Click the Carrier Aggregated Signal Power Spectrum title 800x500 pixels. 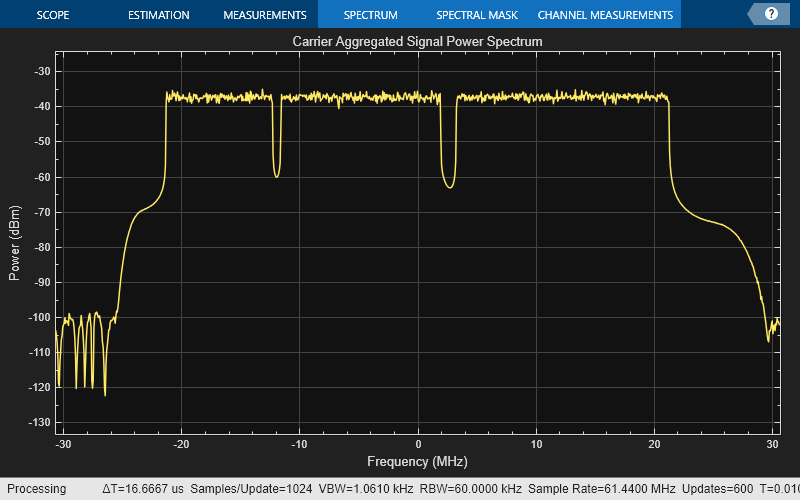(417, 41)
